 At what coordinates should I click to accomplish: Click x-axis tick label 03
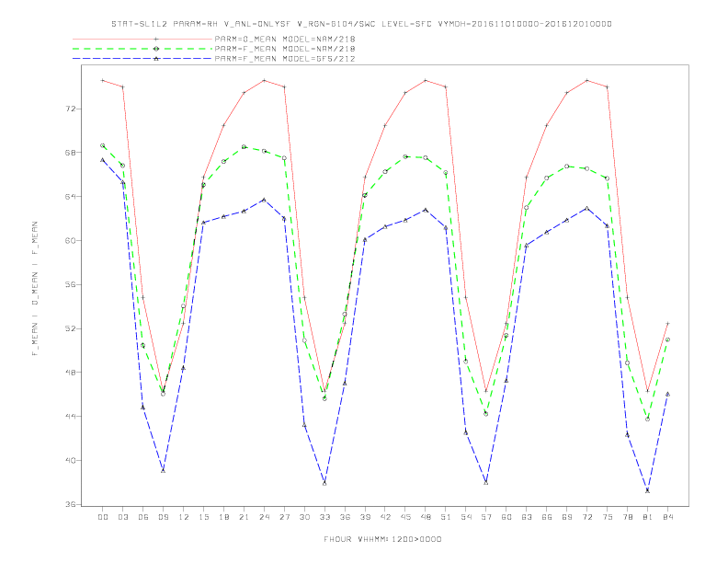pyautogui.click(x=123, y=517)
